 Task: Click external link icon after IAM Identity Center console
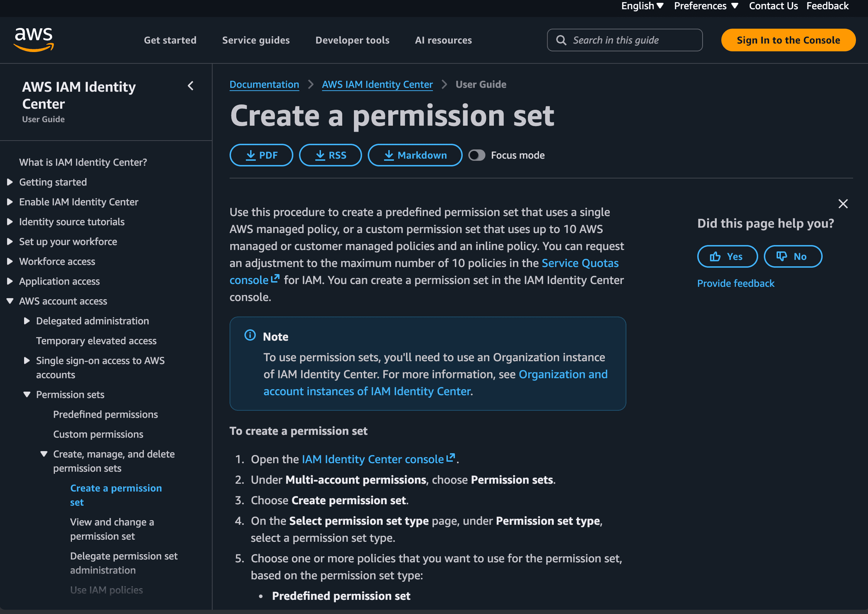pos(450,458)
